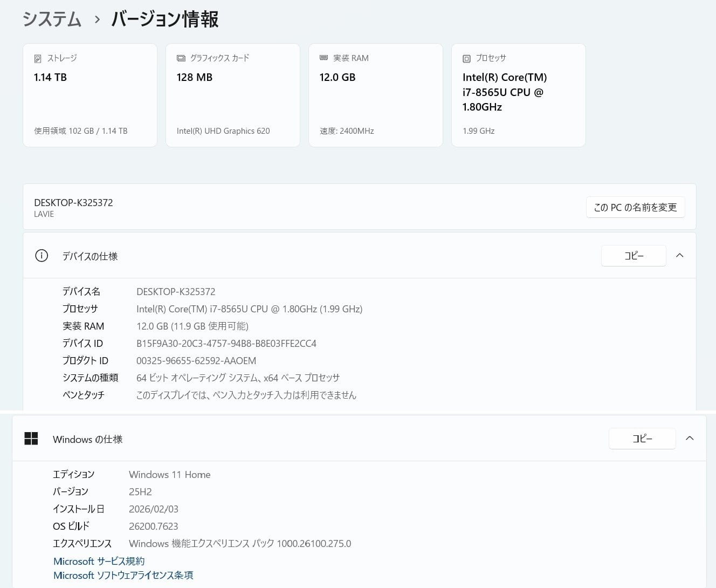Click the DESKTOP-K325372 name above LAVIE
716x588 pixels.
pyautogui.click(x=73, y=203)
